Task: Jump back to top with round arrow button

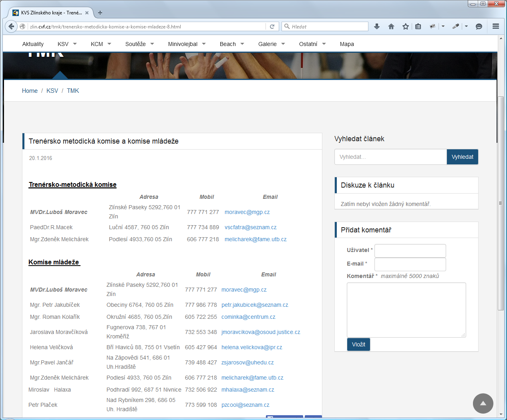Action: 483,403
